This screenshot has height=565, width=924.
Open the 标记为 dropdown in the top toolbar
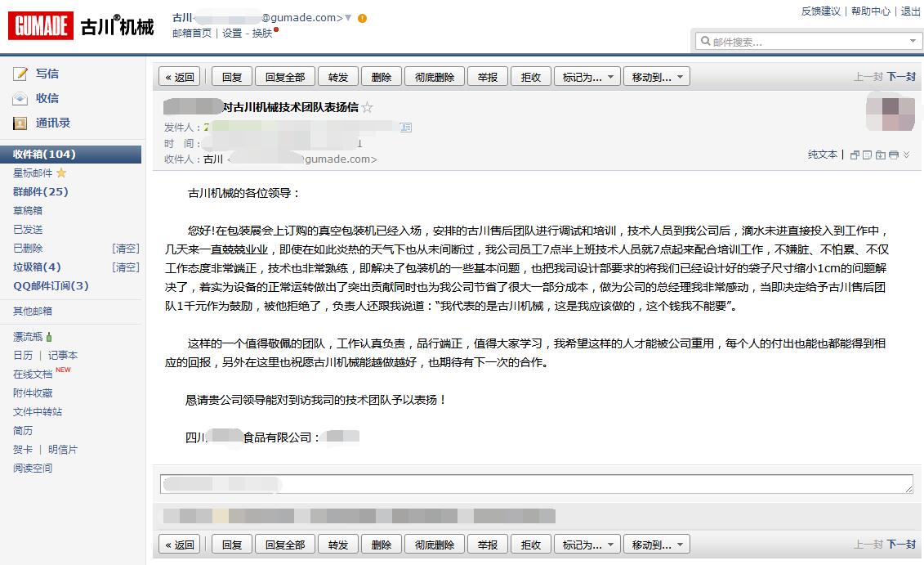(x=587, y=77)
